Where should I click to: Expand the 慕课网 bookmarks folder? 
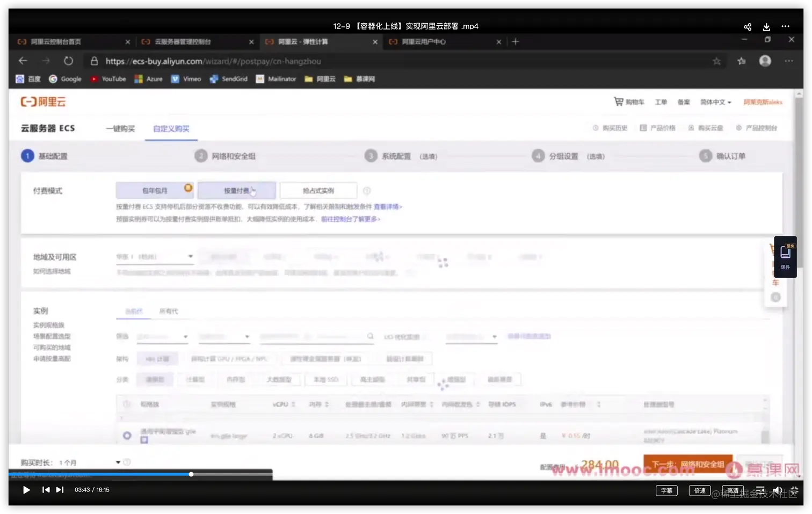[359, 79]
